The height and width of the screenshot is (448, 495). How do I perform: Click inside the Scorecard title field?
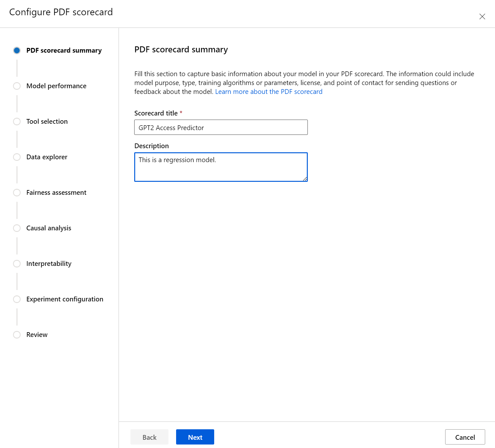[x=221, y=128]
